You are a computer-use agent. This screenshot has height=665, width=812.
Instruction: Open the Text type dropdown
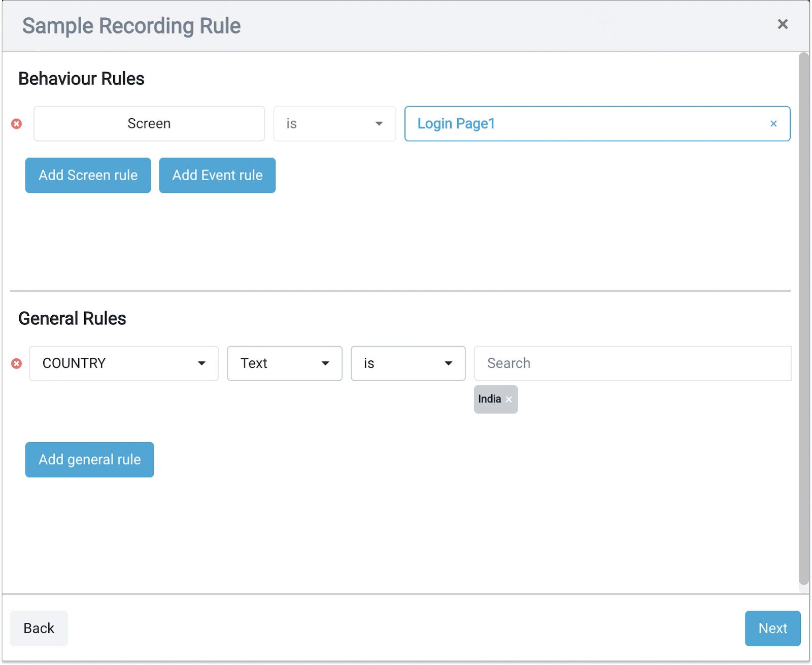(x=285, y=363)
